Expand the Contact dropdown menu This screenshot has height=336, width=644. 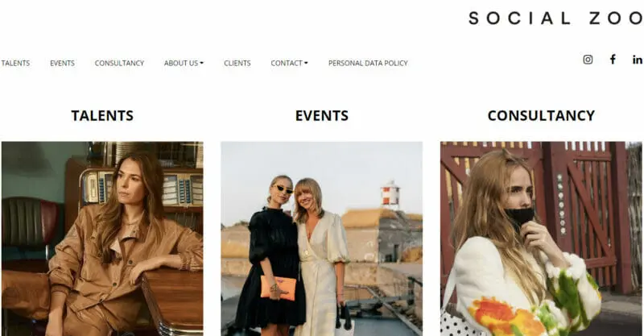(289, 63)
